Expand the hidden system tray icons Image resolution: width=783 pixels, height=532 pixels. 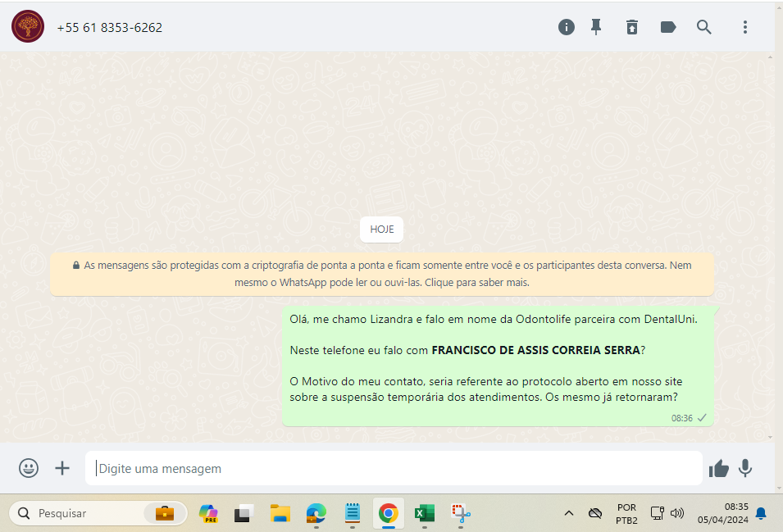pyautogui.click(x=569, y=513)
